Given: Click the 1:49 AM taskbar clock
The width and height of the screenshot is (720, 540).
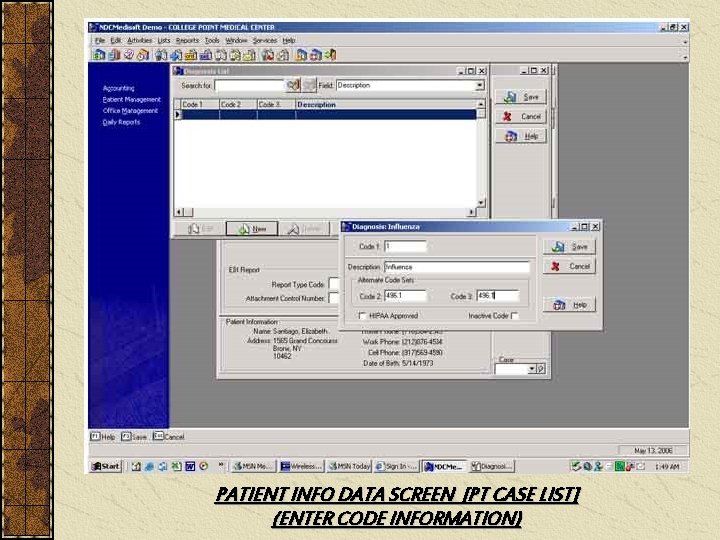Looking at the screenshot, I should (667, 467).
